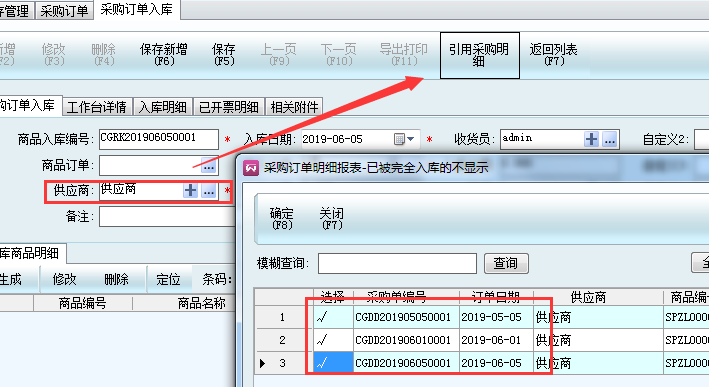Confirm with the 确定 (F8) button
This screenshot has height=387, width=709.
coord(282,218)
